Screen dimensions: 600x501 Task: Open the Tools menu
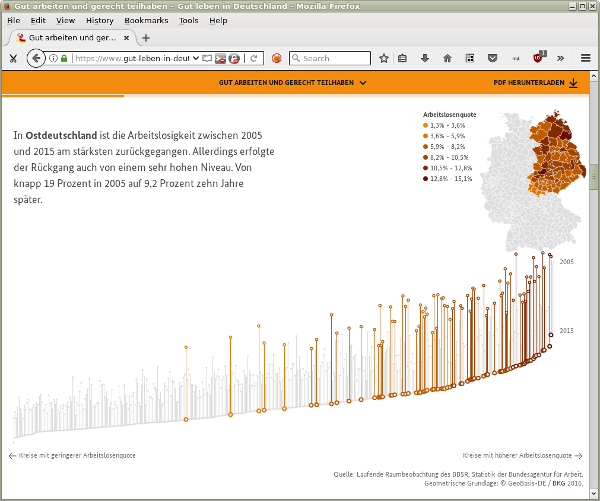(x=189, y=21)
